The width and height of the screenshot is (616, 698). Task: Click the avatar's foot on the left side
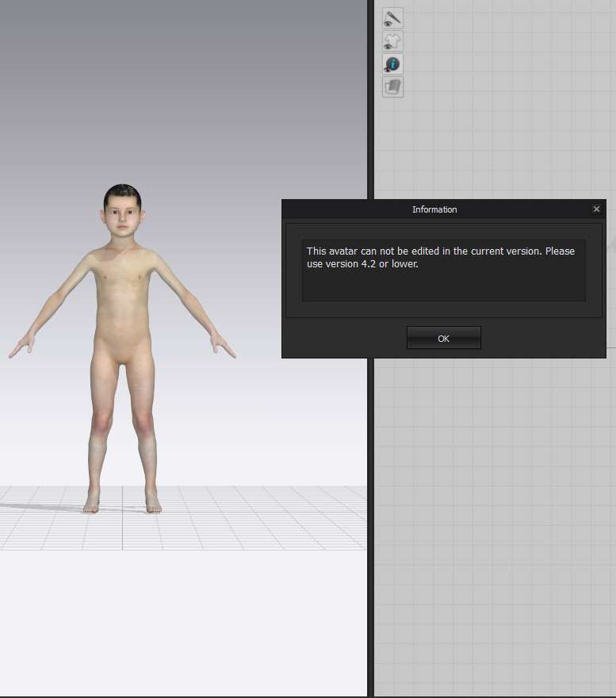tap(93, 503)
